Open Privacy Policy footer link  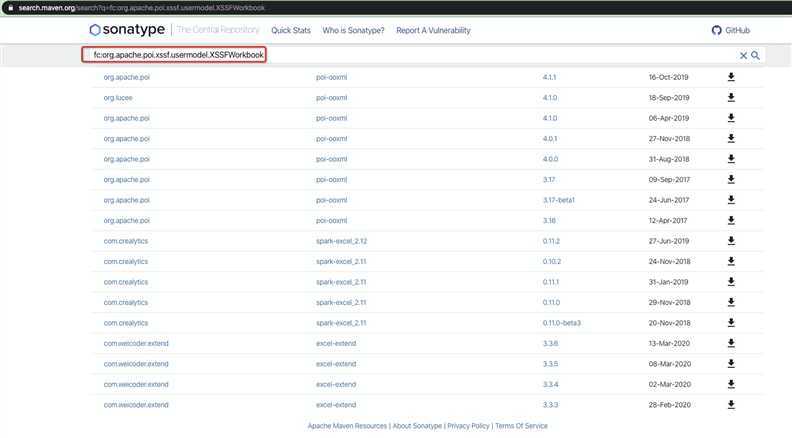(468, 426)
